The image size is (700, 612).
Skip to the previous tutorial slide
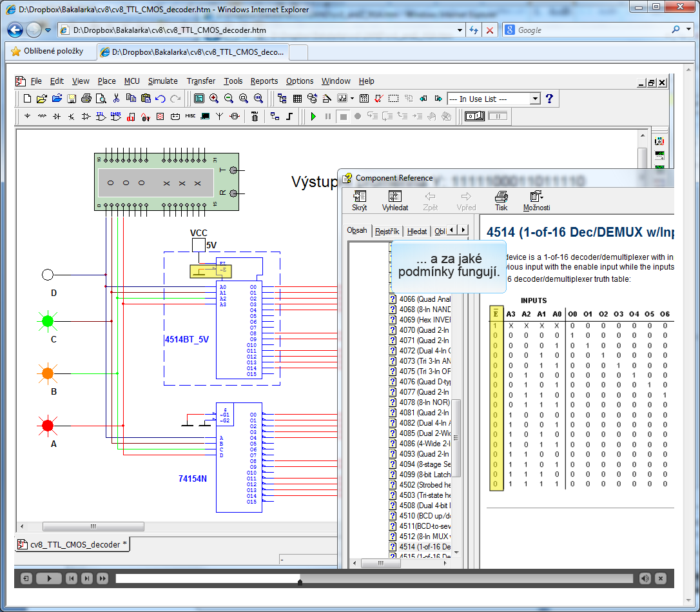coord(72,579)
